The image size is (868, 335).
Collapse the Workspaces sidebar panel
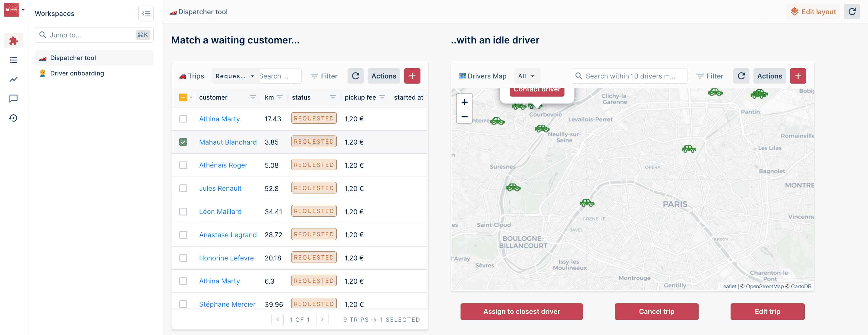click(x=146, y=14)
